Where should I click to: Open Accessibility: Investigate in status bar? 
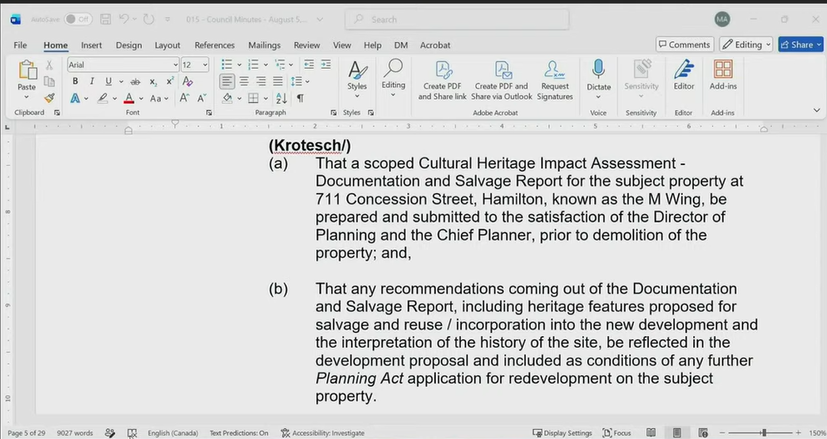click(323, 433)
